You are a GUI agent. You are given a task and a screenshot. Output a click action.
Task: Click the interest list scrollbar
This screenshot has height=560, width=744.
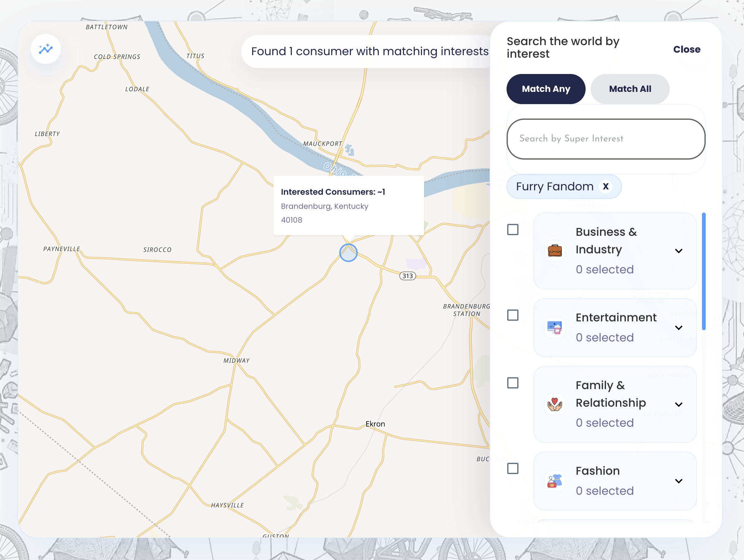coord(704,272)
